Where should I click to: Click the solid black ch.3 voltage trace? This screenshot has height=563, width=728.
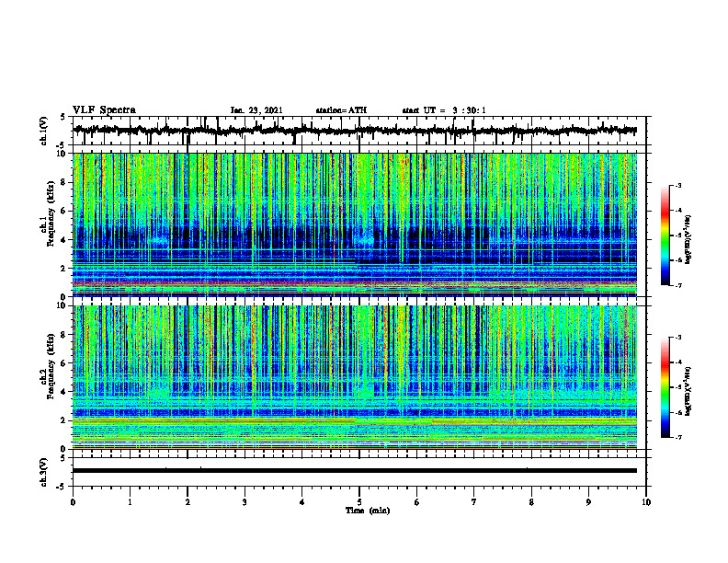pos(355,471)
